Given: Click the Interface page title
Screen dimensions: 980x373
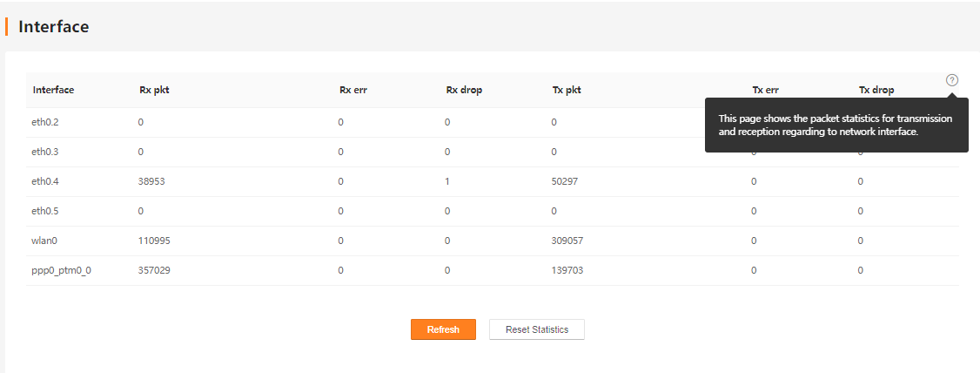Looking at the screenshot, I should click(54, 26).
